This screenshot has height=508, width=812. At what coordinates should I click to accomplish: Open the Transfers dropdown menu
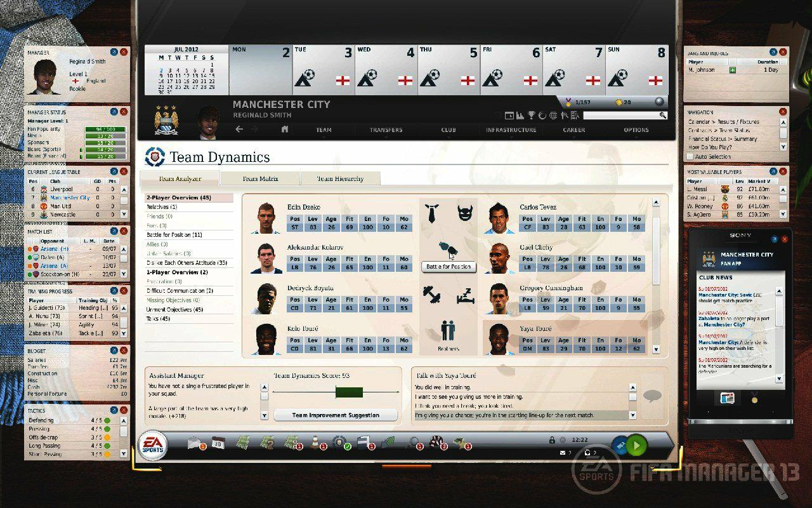pos(386,130)
